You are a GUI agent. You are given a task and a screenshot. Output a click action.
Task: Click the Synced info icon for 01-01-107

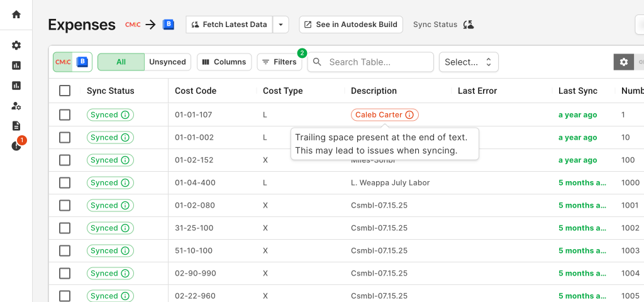tap(125, 115)
